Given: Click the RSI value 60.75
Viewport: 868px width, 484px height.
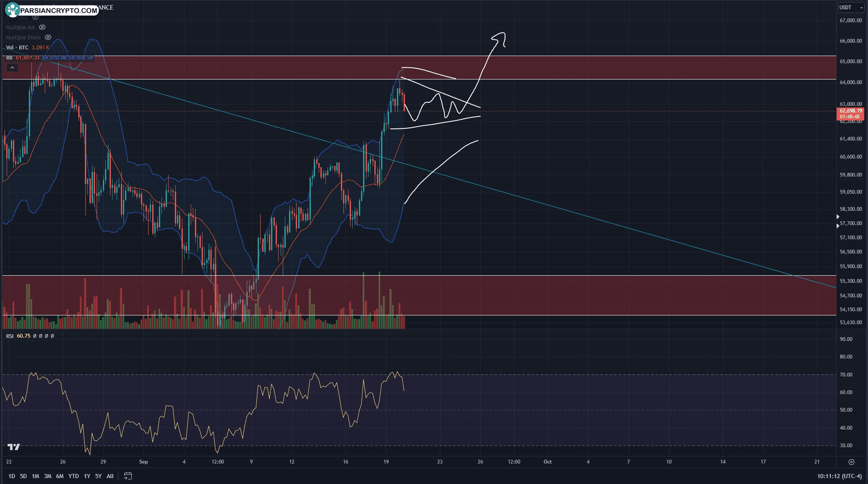Looking at the screenshot, I should click(23, 336).
